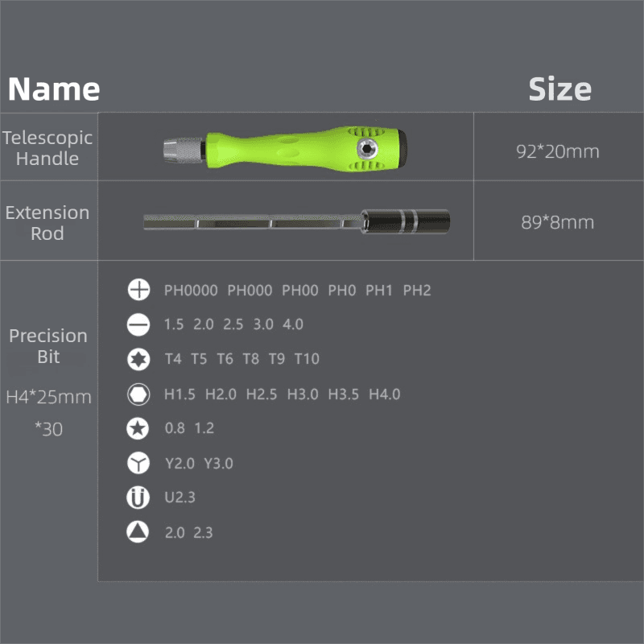The image size is (644, 644).
Task: Click the Y3.0 size label
Action: pos(218,464)
